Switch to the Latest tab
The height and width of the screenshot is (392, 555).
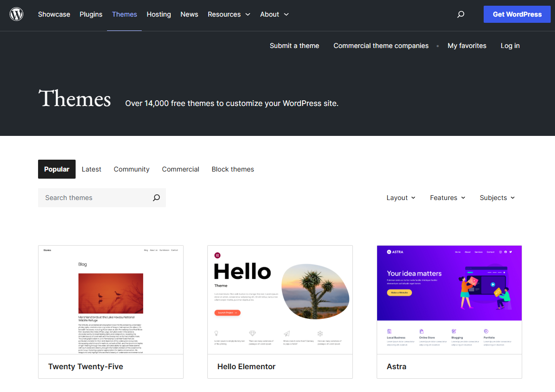point(91,169)
